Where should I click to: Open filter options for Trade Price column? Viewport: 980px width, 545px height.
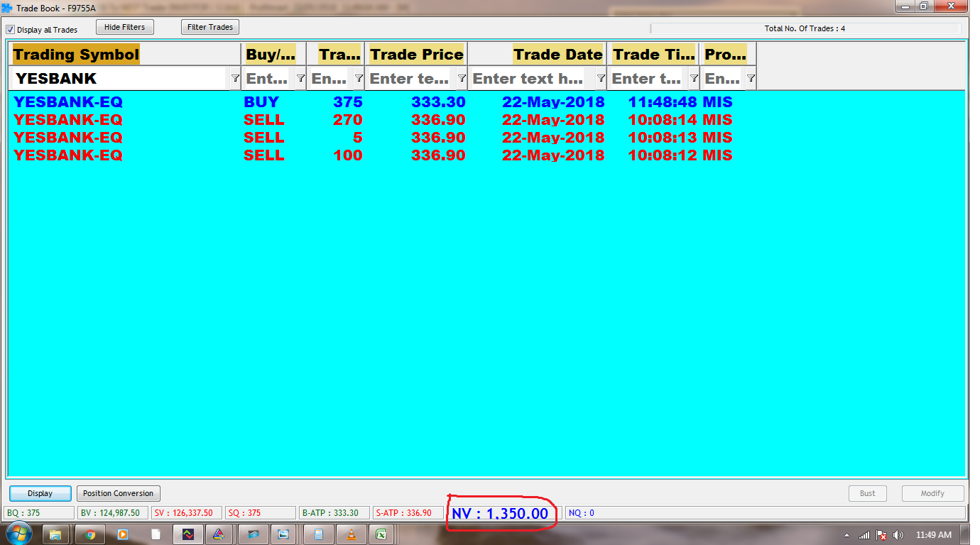[x=462, y=78]
